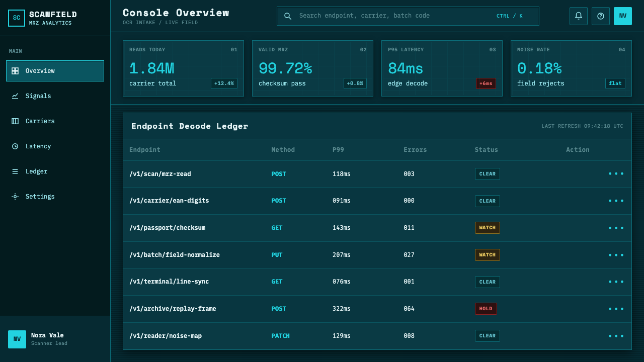Click the Endpoint Decode Ledger heading
Screen dimensions: 644x362
190,126
